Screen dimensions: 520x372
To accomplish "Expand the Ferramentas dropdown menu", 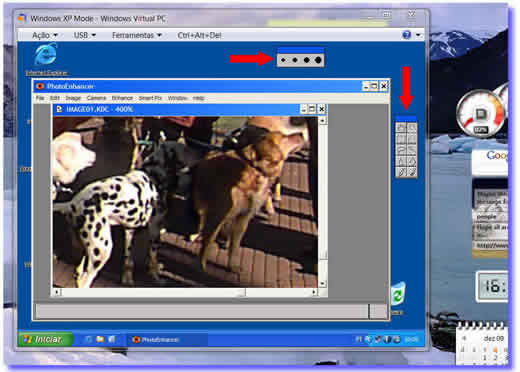I will [x=137, y=35].
